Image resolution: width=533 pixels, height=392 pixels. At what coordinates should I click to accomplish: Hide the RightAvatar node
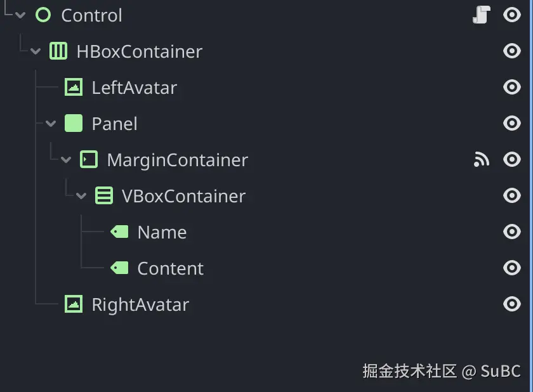(511, 304)
